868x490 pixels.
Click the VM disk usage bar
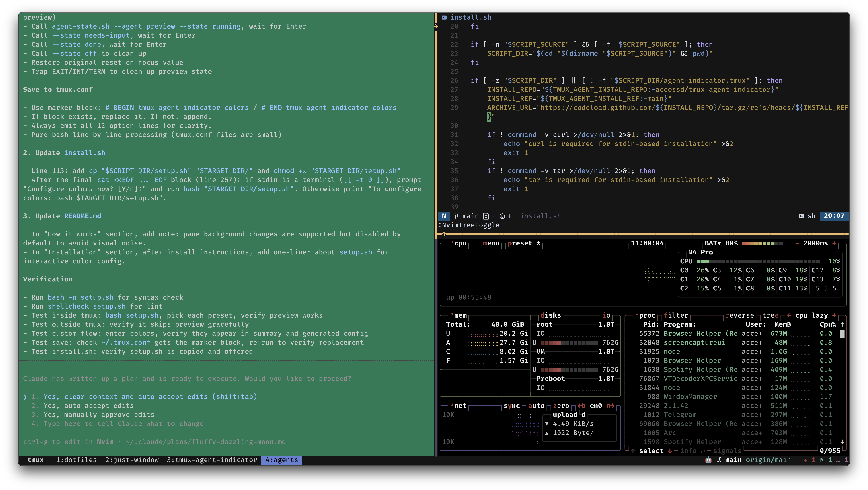569,369
